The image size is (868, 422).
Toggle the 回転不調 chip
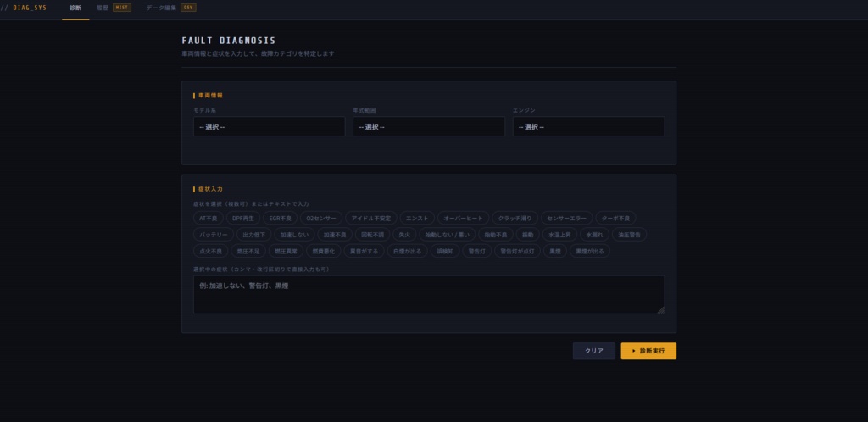pyautogui.click(x=373, y=235)
